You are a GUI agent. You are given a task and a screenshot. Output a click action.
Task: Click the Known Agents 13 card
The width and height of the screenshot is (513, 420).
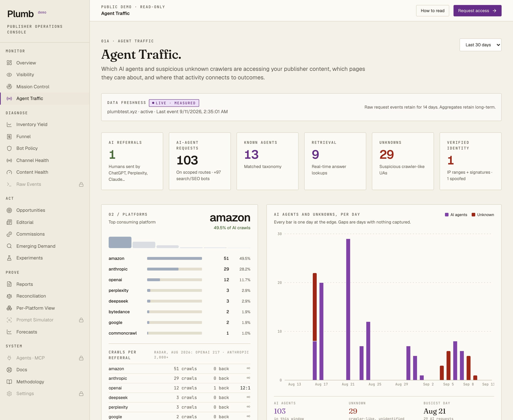pos(267,161)
